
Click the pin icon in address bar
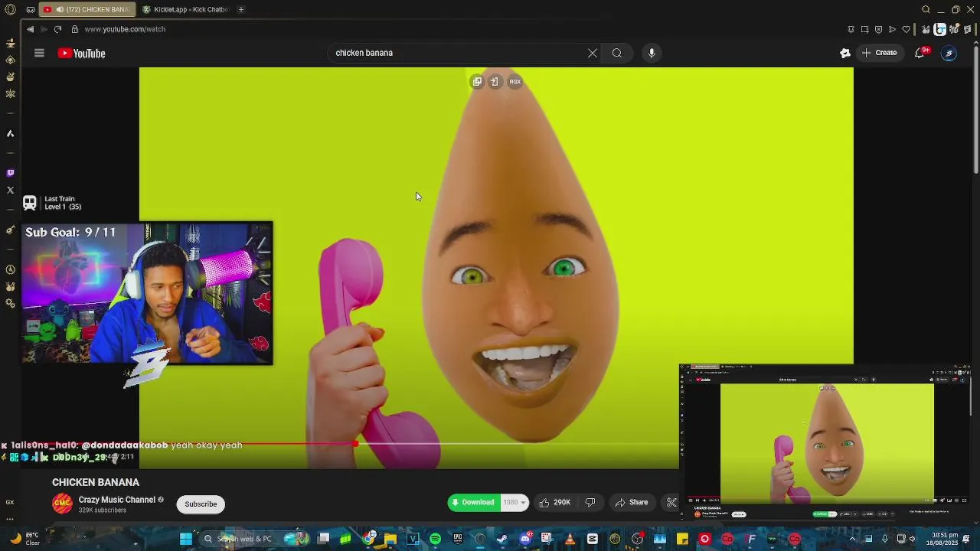pos(851,29)
